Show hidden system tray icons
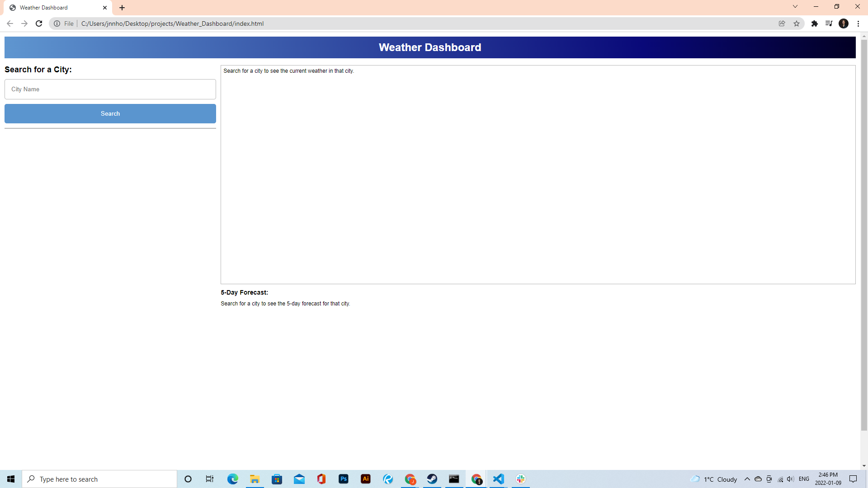 coord(747,479)
